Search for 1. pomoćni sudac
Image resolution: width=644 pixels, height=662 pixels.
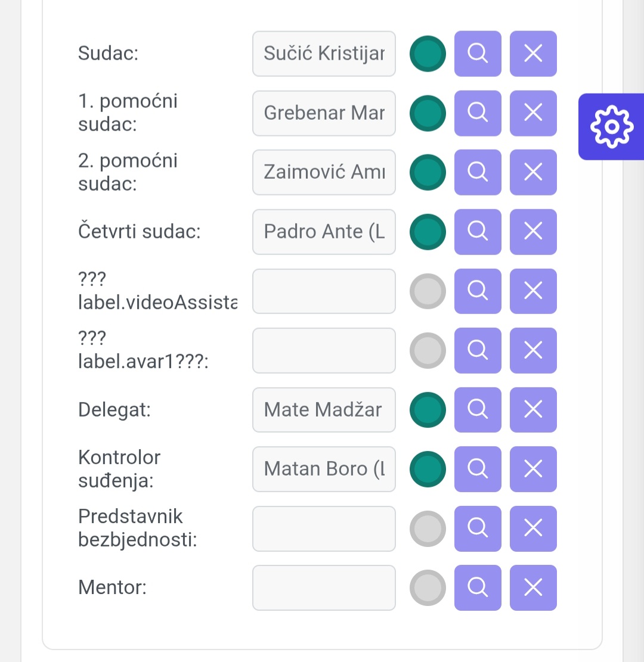click(478, 113)
